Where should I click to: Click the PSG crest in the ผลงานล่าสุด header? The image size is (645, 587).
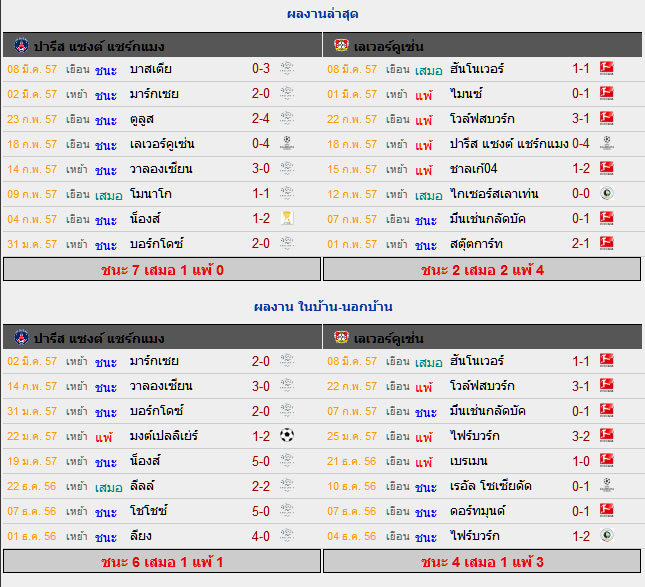21,45
